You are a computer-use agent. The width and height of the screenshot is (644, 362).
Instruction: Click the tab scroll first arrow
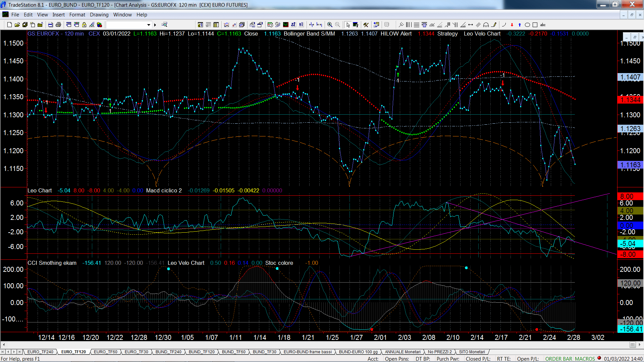tap(3, 352)
